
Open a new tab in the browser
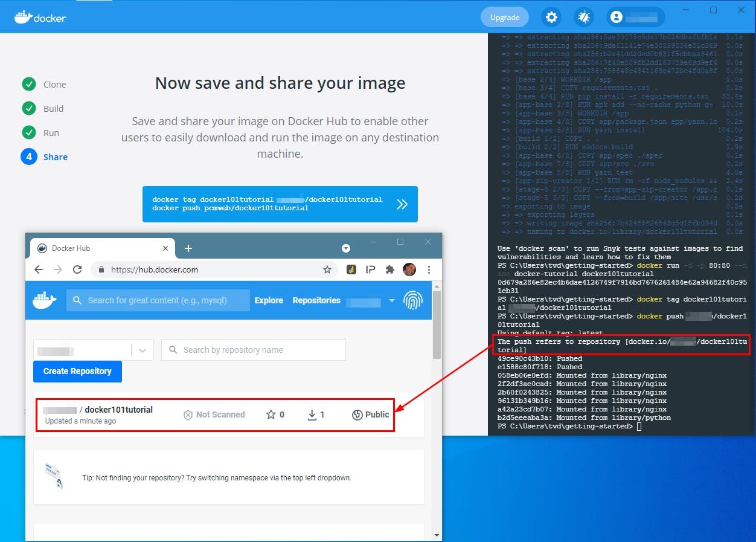pyautogui.click(x=188, y=248)
